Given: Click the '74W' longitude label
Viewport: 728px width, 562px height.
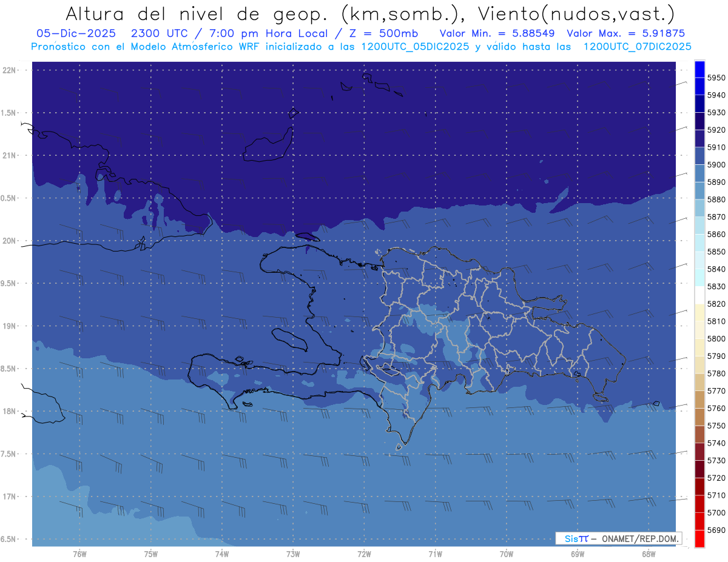Looking at the screenshot, I should point(222,554).
